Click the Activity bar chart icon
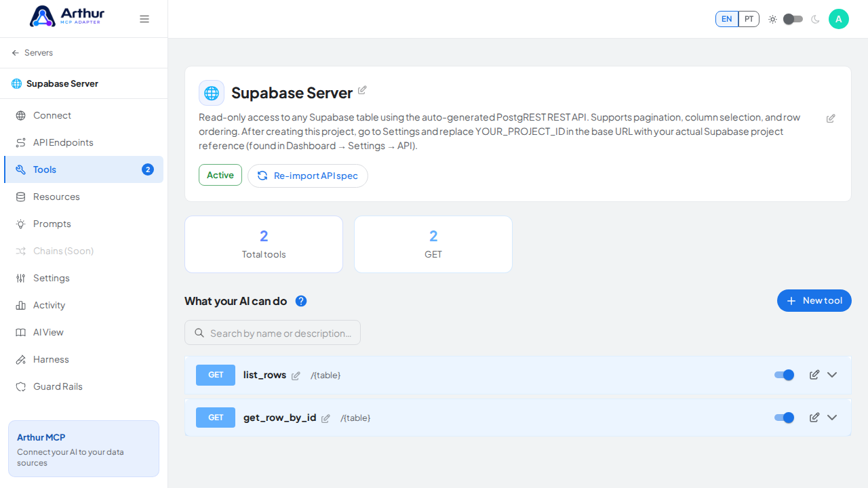Image resolution: width=868 pixels, height=488 pixels. point(21,305)
